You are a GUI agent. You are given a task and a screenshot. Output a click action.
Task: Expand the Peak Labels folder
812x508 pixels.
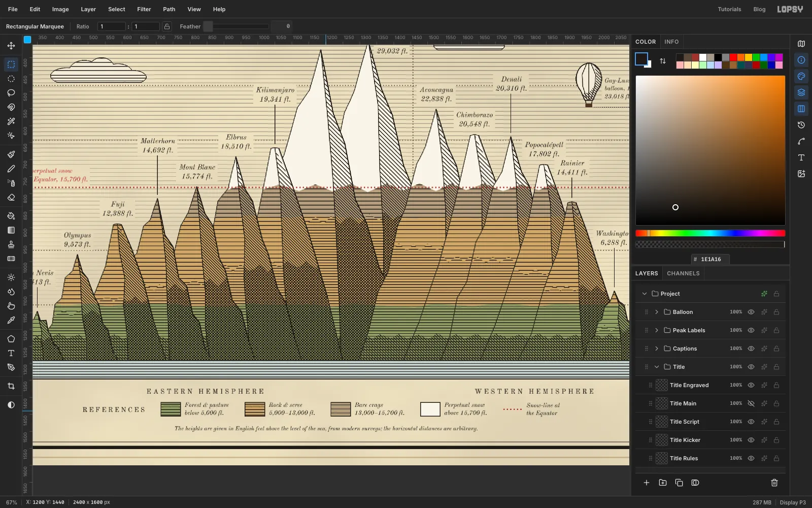pos(657,330)
